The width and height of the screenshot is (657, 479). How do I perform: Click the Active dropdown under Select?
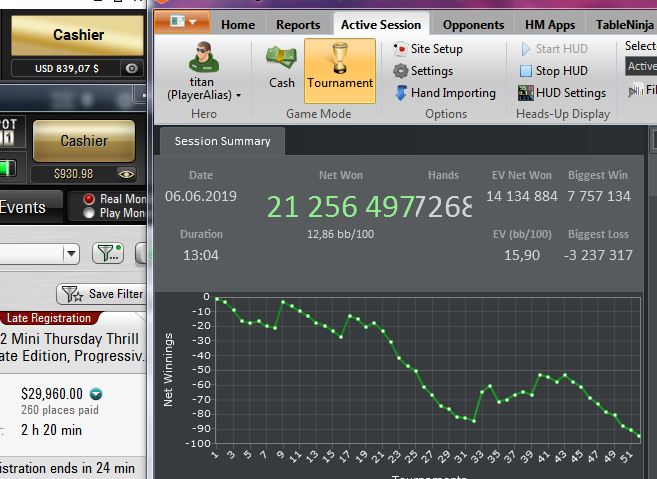pyautogui.click(x=641, y=66)
